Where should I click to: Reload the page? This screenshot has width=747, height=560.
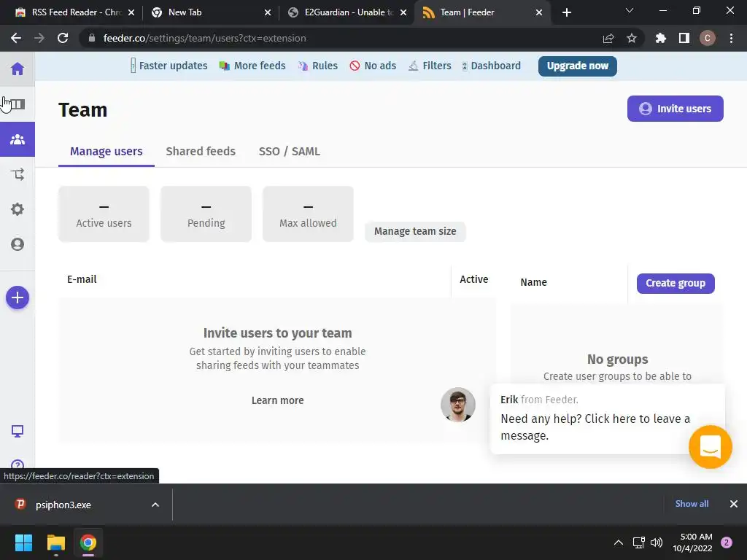coord(63,38)
